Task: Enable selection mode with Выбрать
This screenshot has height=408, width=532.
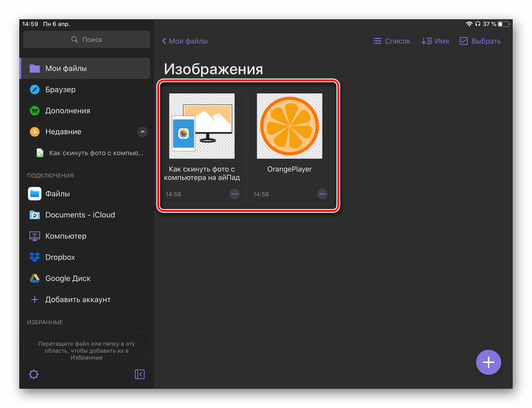Action: point(480,41)
